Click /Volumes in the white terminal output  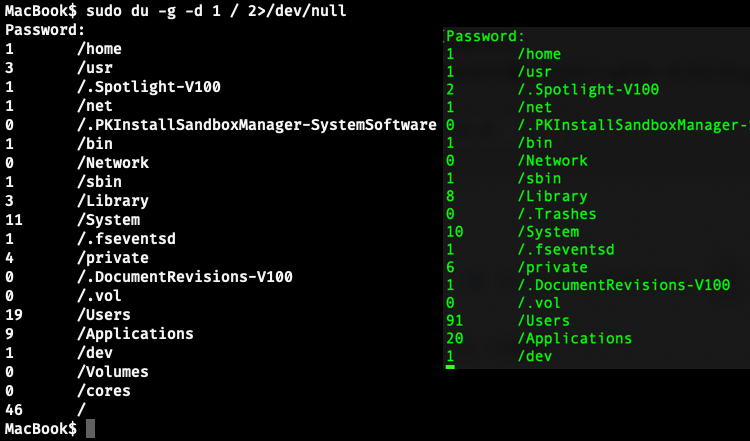pos(112,372)
